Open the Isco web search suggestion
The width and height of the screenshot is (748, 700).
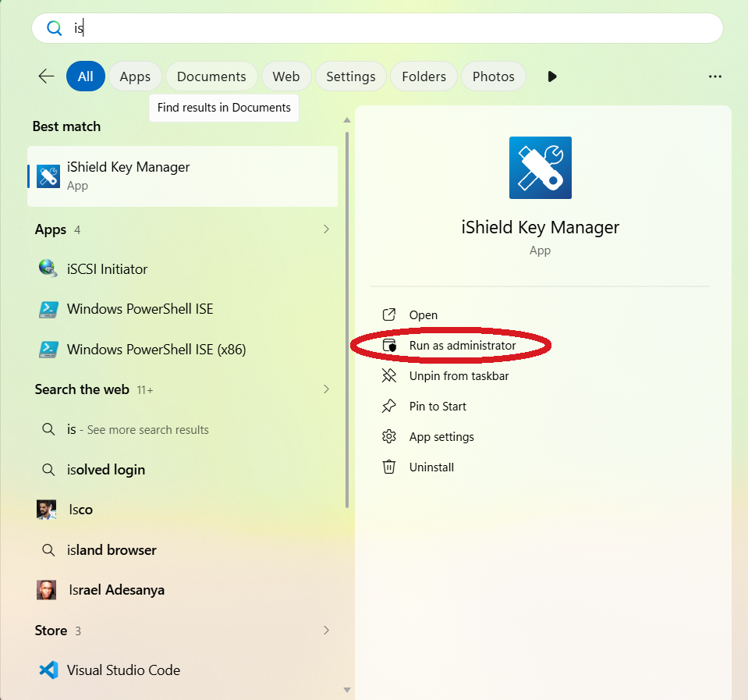tap(183, 510)
